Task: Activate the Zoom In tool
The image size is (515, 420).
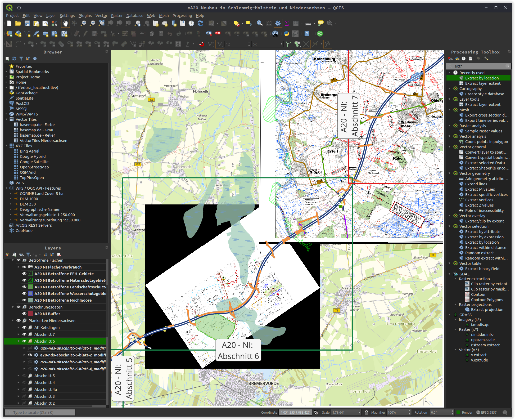Action: [84, 23]
